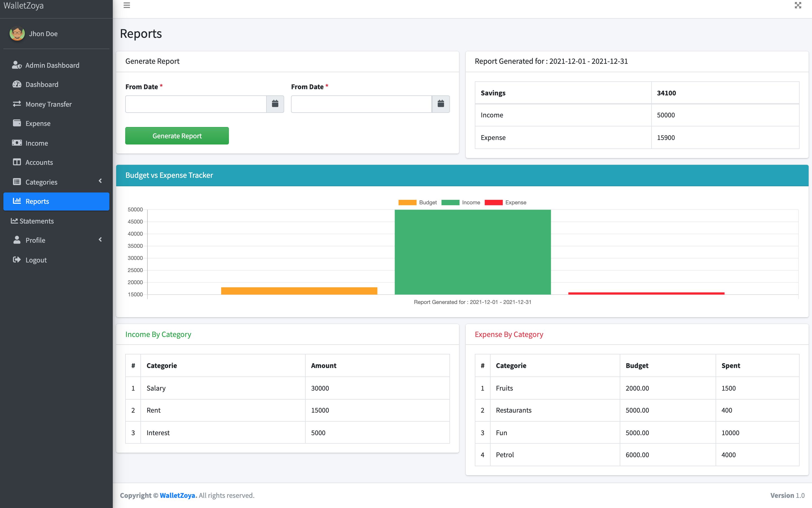Click the red Expense bar in chart
The image size is (812, 508).
[x=646, y=294]
